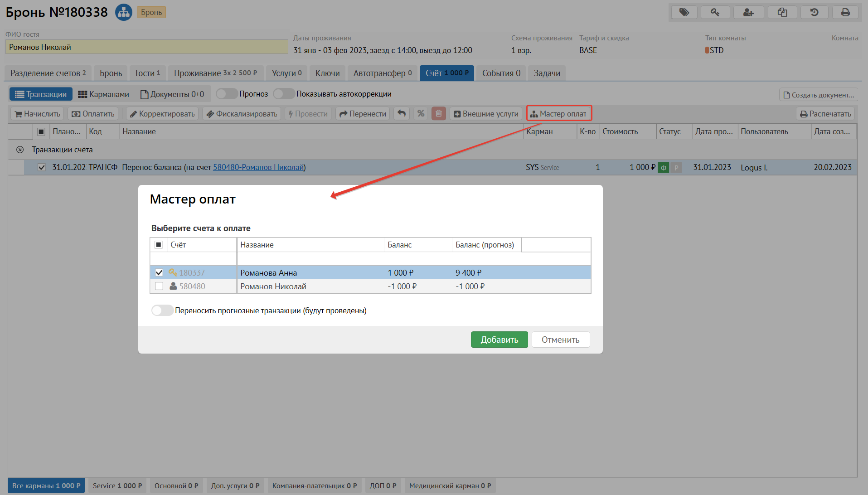The image size is (868, 495).
Task: Click the percent discount icon
Action: click(421, 113)
